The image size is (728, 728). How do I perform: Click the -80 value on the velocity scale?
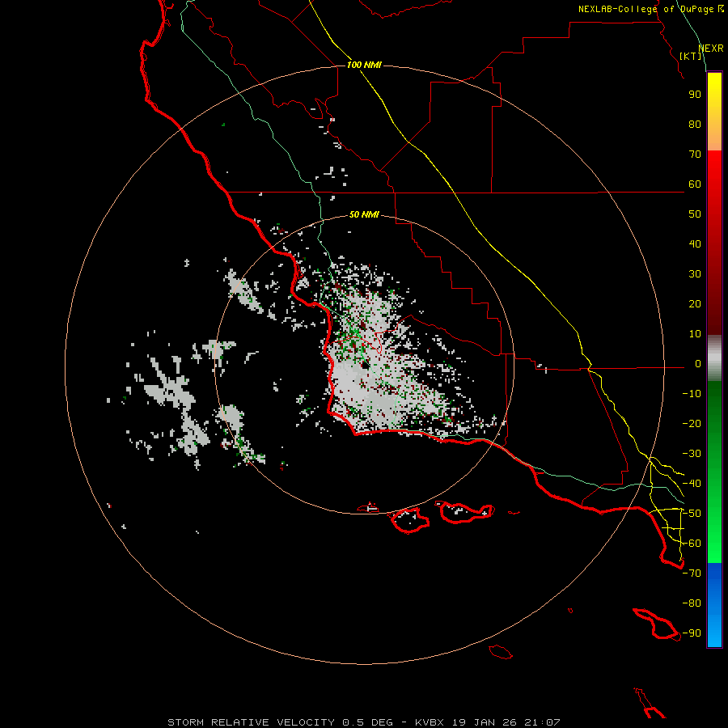(692, 603)
